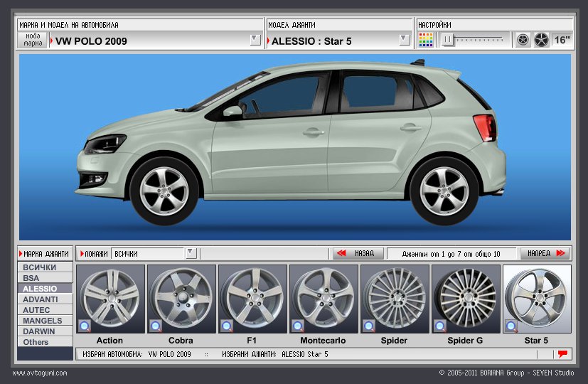588x384 pixels.
Task: Click the нова марка button
Action: [x=33, y=40]
